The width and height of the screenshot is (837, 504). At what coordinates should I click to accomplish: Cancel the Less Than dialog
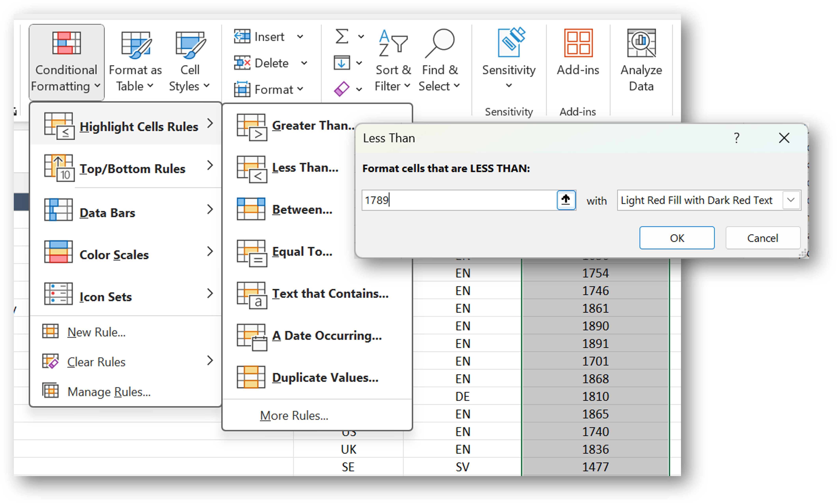(763, 238)
